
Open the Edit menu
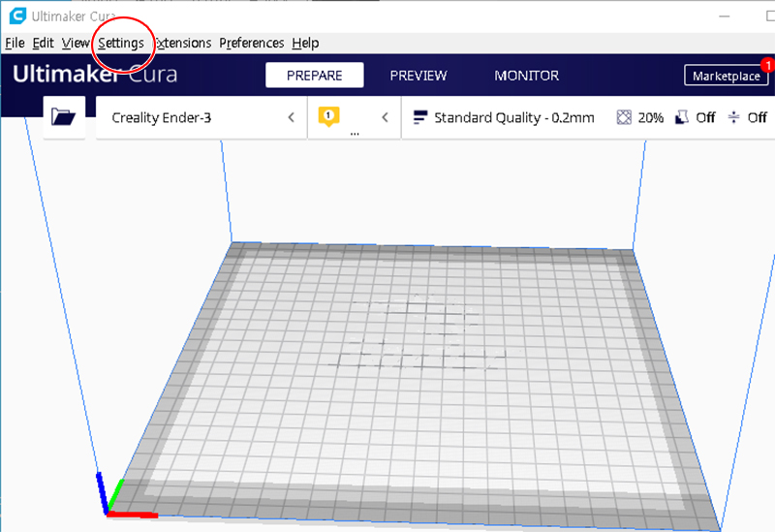point(43,43)
